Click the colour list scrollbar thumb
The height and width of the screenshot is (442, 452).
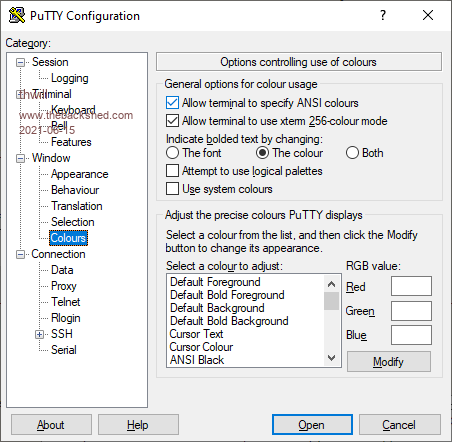click(x=331, y=301)
